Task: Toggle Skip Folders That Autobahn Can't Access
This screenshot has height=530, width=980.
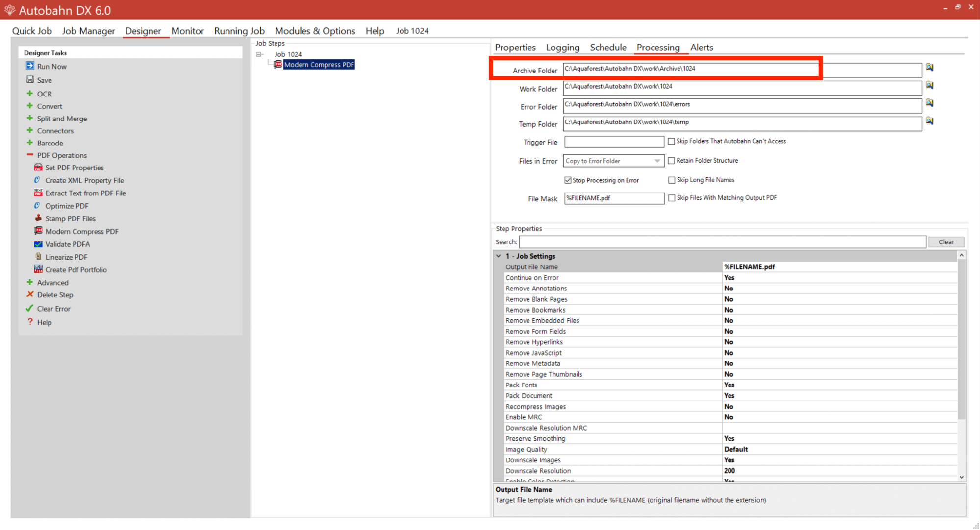Action: coord(671,142)
